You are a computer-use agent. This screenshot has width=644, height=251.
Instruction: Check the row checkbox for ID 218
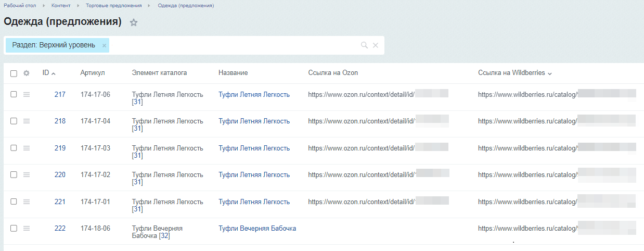(x=14, y=121)
